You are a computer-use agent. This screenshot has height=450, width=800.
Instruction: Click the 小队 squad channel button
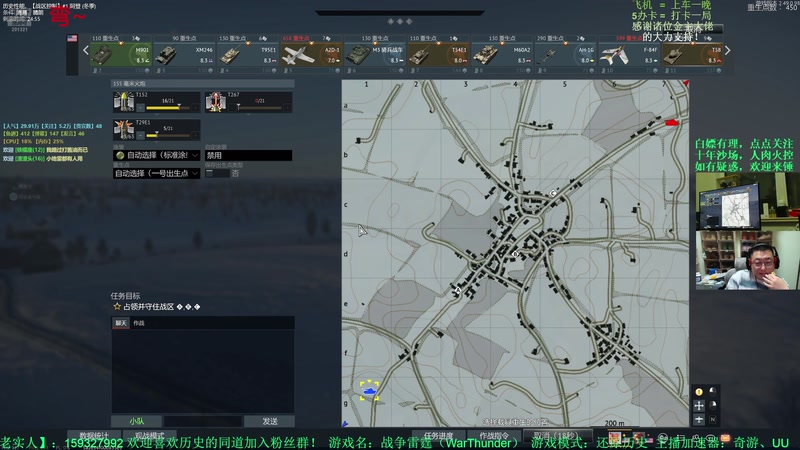137,421
